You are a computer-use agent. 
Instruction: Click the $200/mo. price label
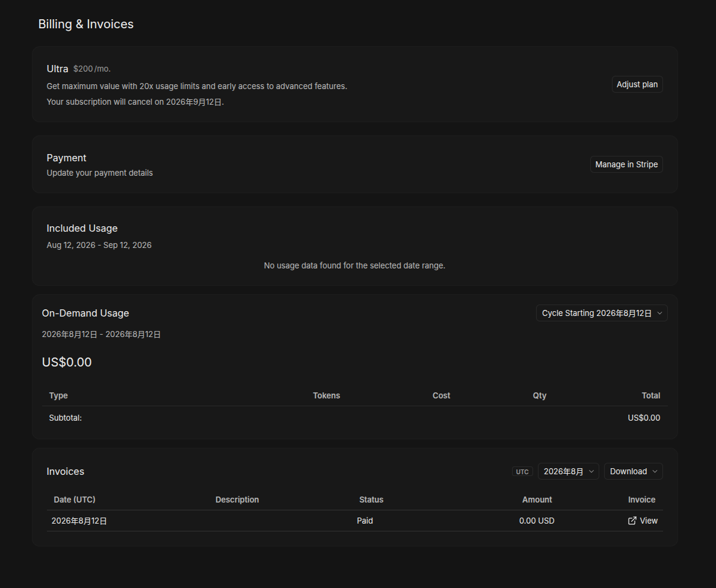click(92, 69)
